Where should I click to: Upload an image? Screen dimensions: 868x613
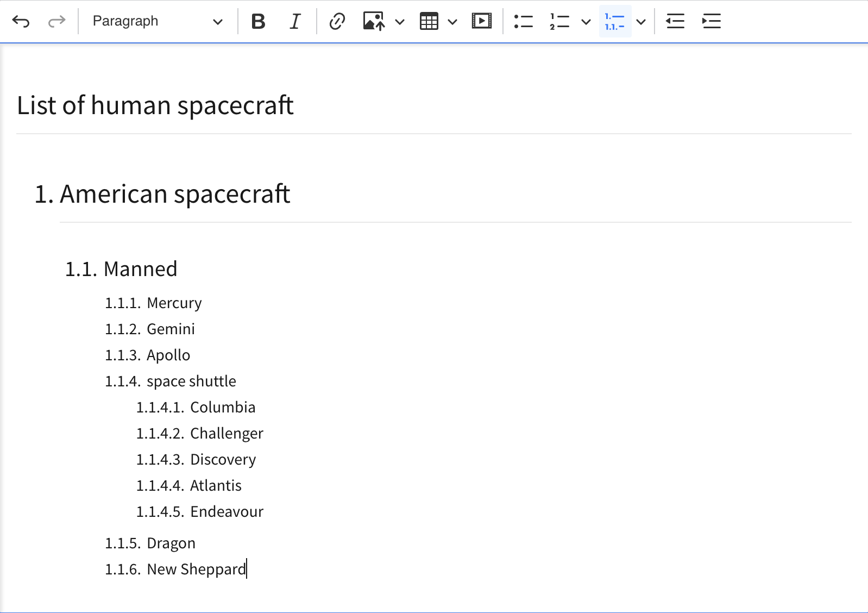pyautogui.click(x=374, y=21)
